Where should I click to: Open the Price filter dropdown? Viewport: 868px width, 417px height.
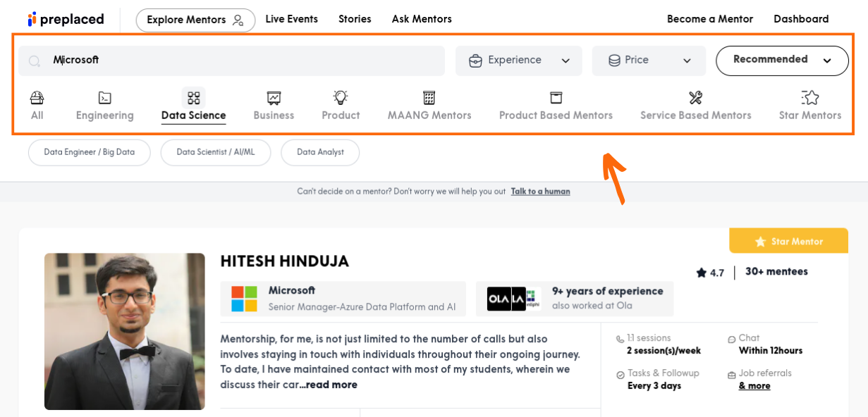649,61
